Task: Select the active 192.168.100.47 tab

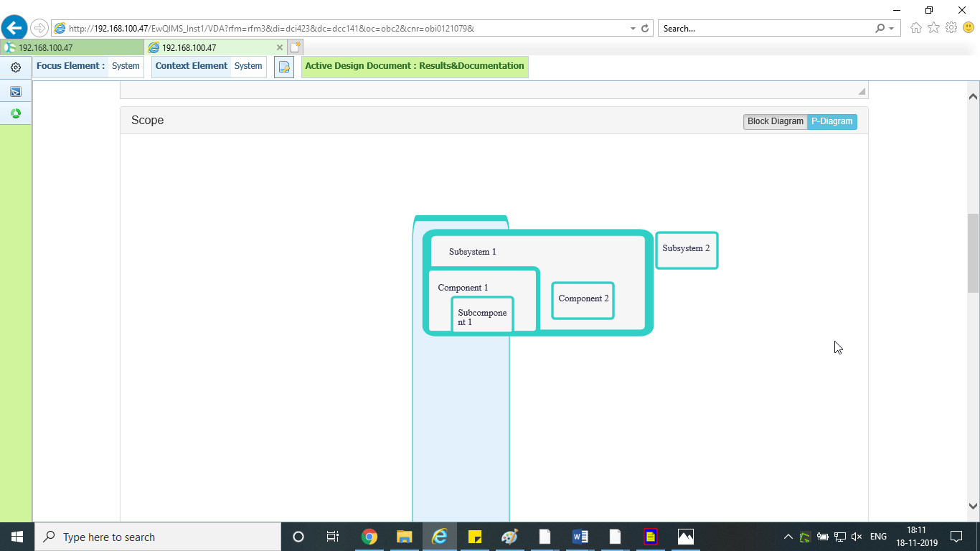Action: coord(209,47)
